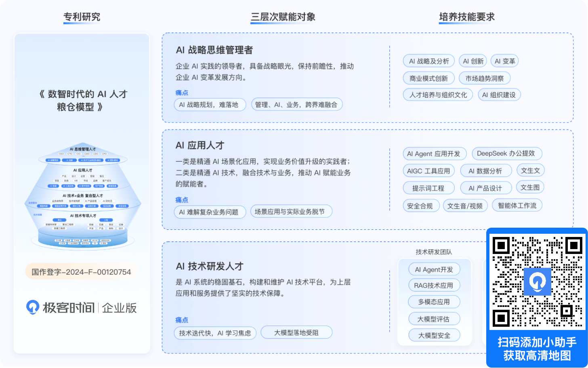
Task: Choose the AI 创新 skill tag
Action: tap(473, 61)
